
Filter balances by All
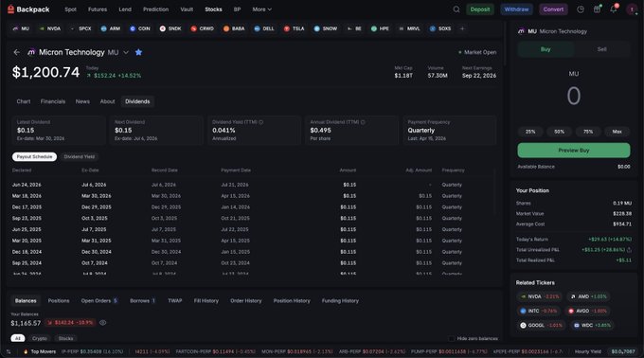[x=18, y=338]
